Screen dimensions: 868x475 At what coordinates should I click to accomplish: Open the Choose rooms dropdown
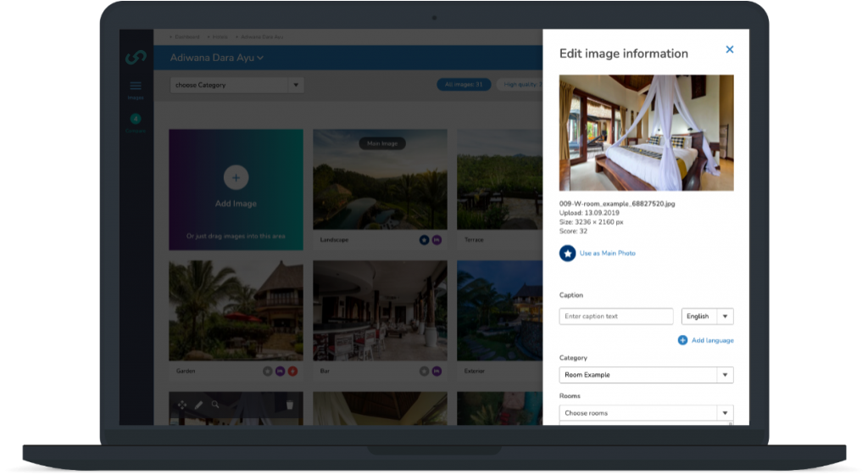724,413
